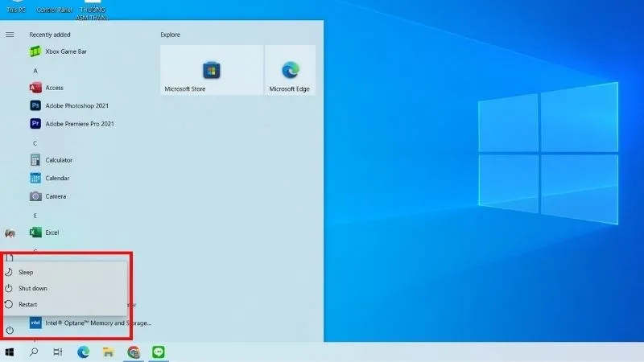Open the Microsoft Store tile
The height and width of the screenshot is (362, 644).
click(211, 70)
